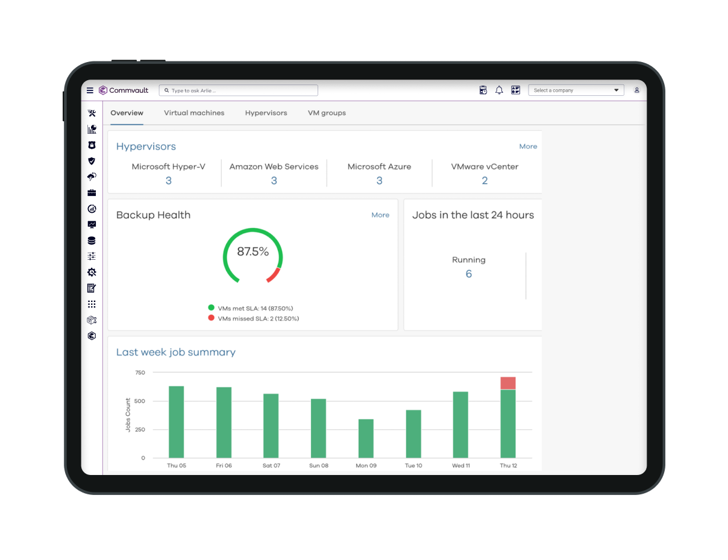Image resolution: width=728 pixels, height=560 pixels.
Task: Click the red segment of Thu 12 bar
Action: 508,383
